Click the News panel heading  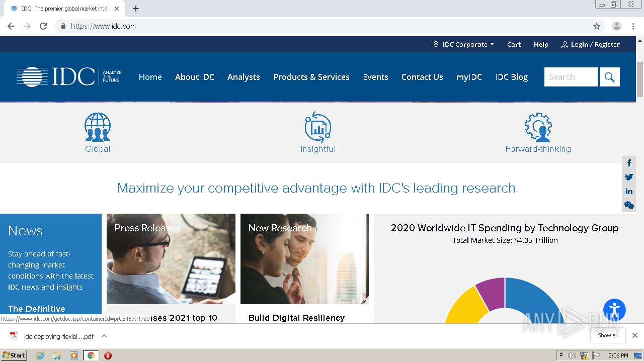point(25,231)
